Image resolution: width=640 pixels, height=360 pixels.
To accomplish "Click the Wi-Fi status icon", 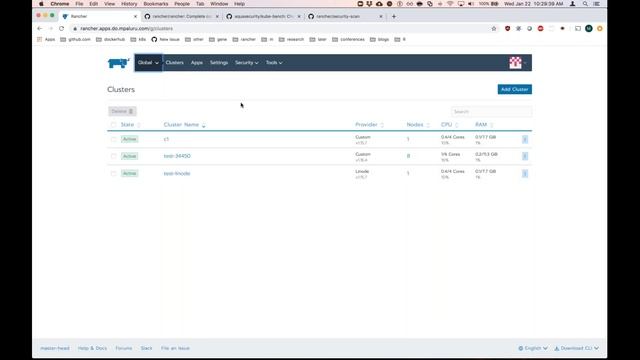I will coord(450,4).
